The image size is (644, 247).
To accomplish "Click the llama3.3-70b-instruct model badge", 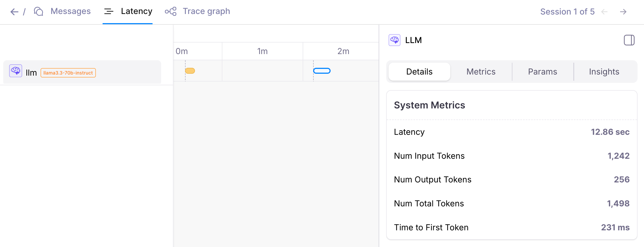I will pos(68,72).
